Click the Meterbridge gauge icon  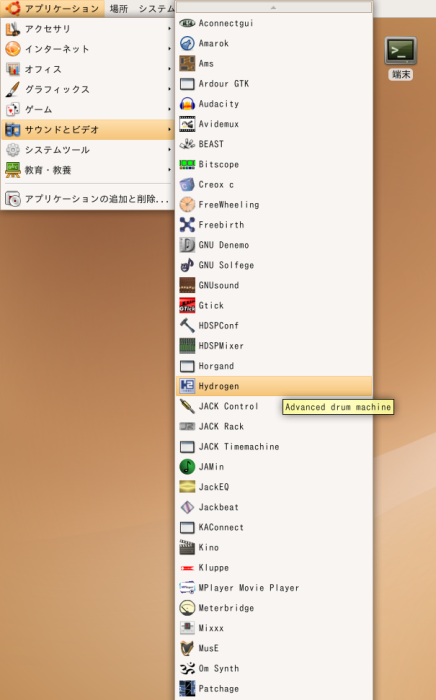187,608
